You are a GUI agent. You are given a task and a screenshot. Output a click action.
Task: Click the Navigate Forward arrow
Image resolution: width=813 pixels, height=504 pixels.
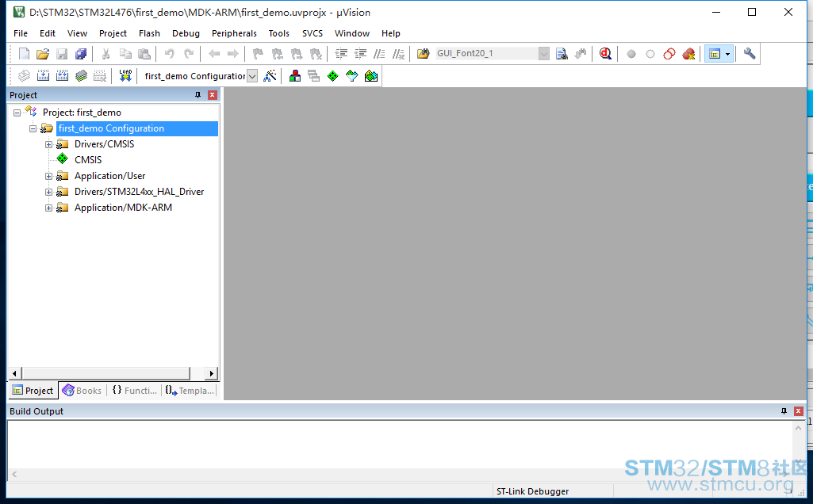233,53
